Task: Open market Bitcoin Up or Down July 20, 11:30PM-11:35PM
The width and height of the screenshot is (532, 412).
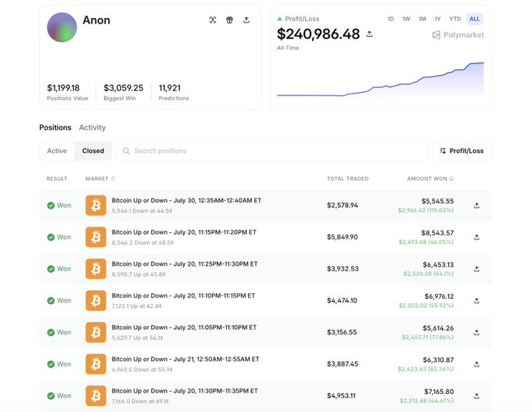Action: [x=185, y=391]
